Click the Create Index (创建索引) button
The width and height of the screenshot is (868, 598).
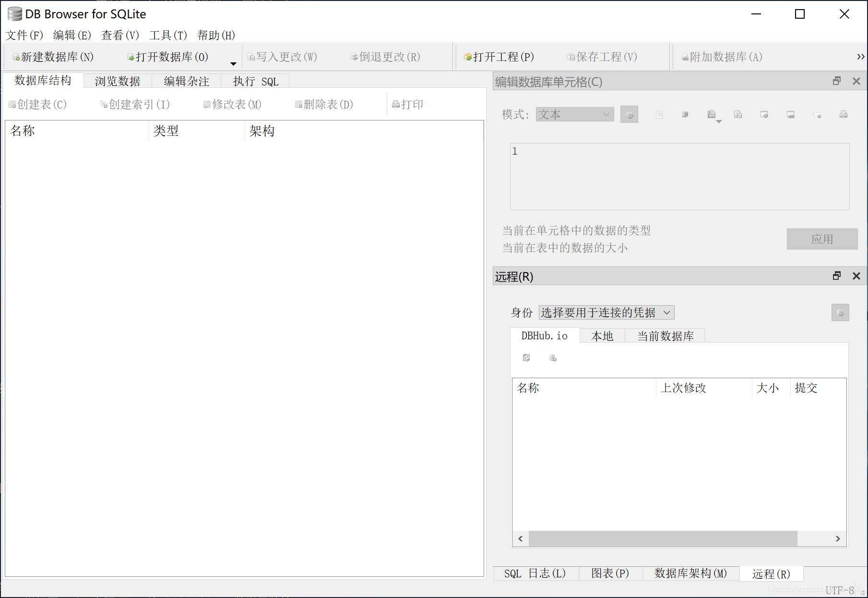[135, 105]
